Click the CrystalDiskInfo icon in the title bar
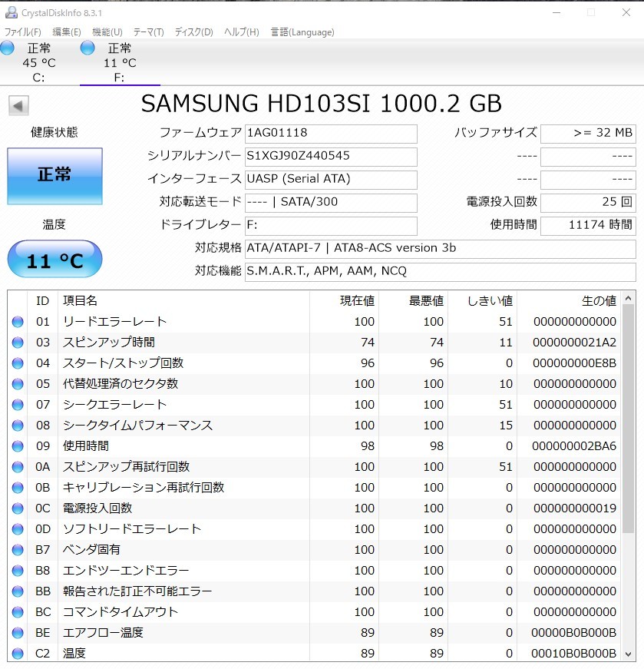This screenshot has width=644, height=669. pos(11,12)
